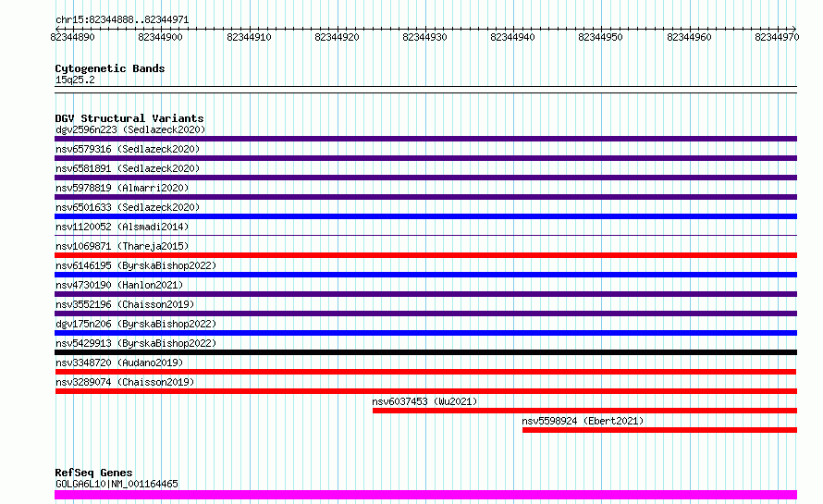Click ruler position 82344910
This screenshot has width=823, height=504.
click(x=249, y=37)
